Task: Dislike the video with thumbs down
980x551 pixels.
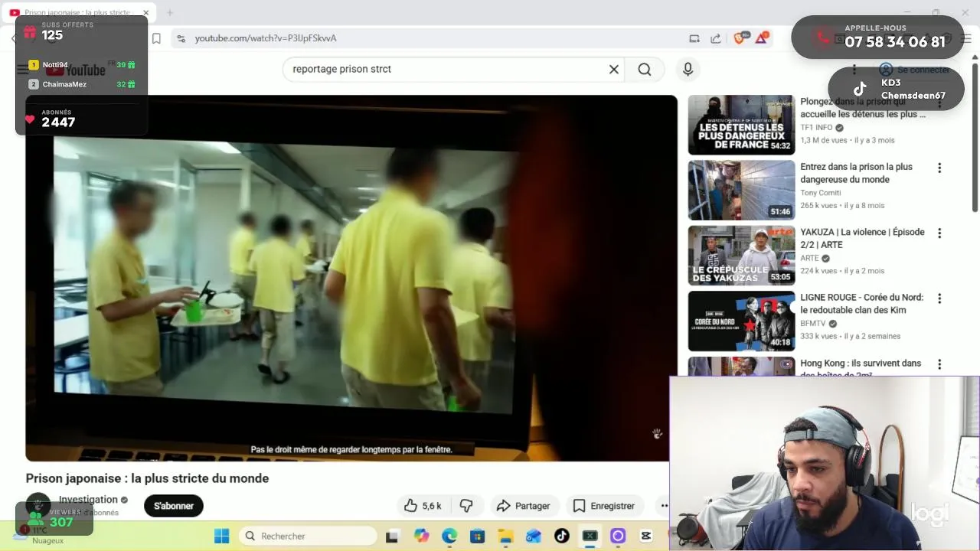Action: (x=466, y=506)
